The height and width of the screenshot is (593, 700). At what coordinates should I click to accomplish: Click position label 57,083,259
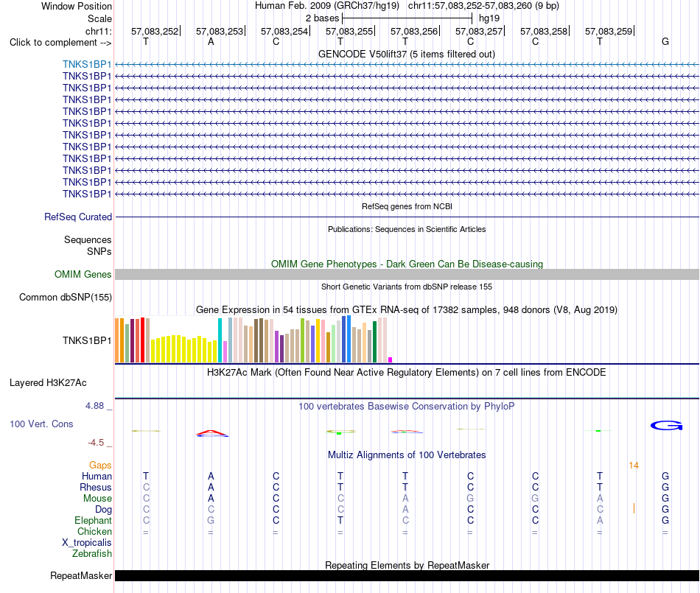[x=609, y=31]
